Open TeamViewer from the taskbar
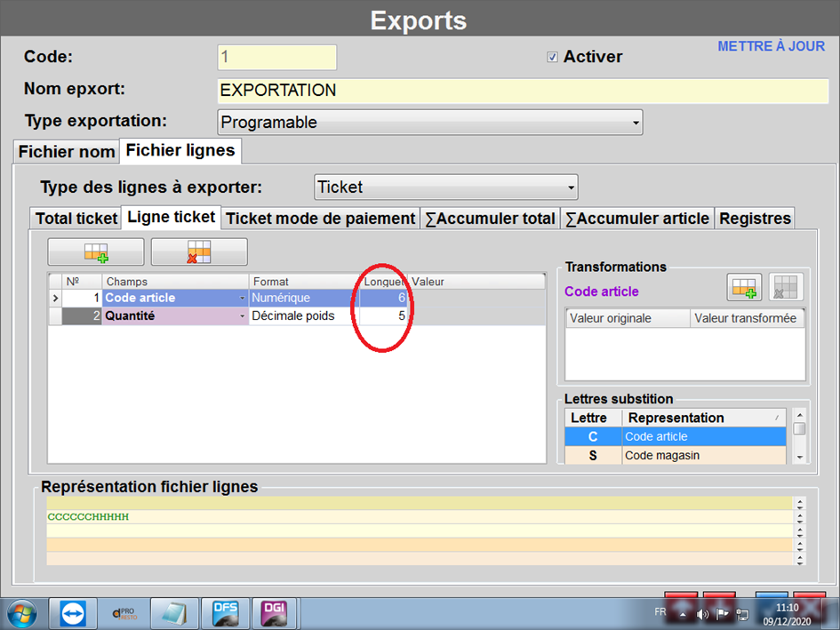Image resolution: width=840 pixels, height=630 pixels. pyautogui.click(x=73, y=613)
